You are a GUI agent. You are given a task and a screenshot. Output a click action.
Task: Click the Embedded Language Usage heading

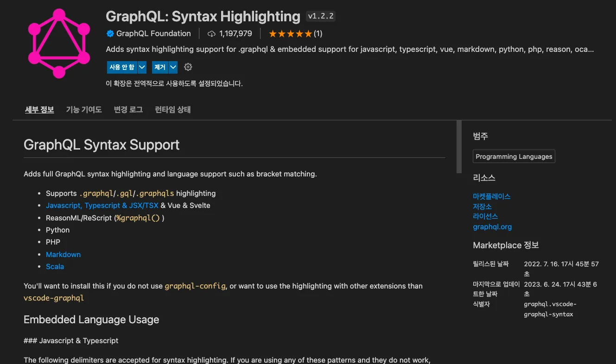[x=91, y=320]
